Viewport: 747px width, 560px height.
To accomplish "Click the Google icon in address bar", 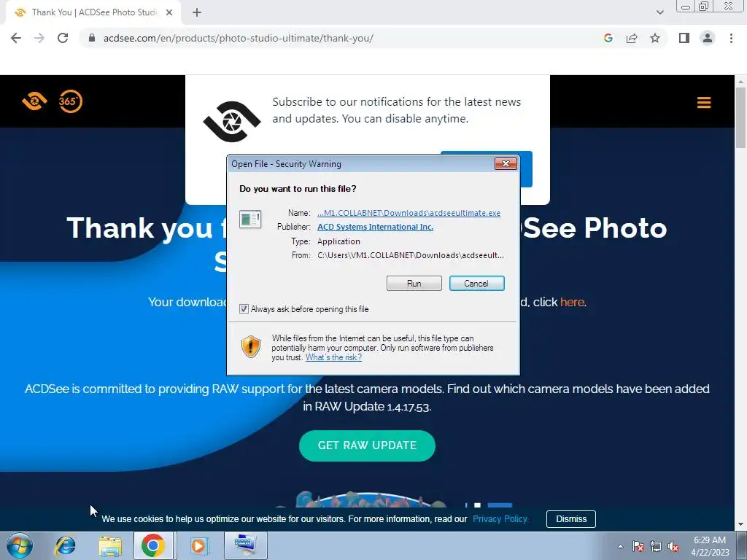I will coord(608,38).
